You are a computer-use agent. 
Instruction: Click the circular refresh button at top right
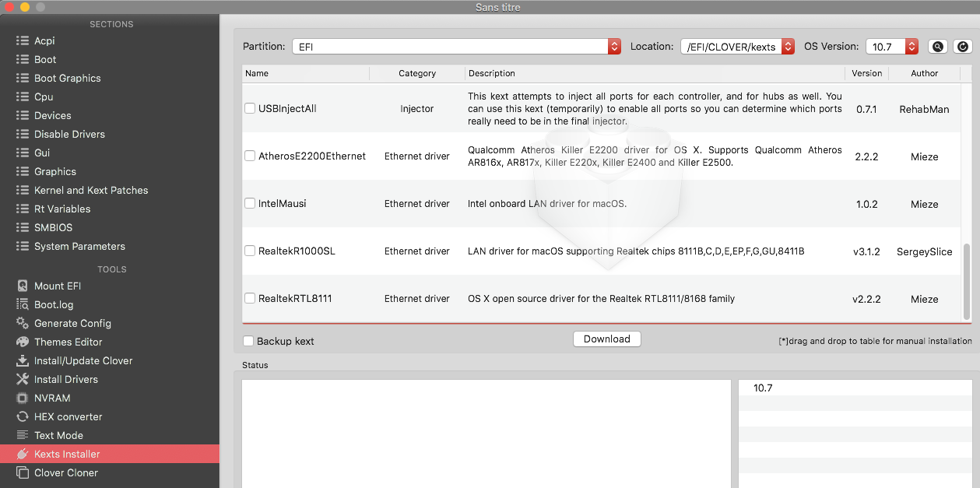tap(963, 47)
